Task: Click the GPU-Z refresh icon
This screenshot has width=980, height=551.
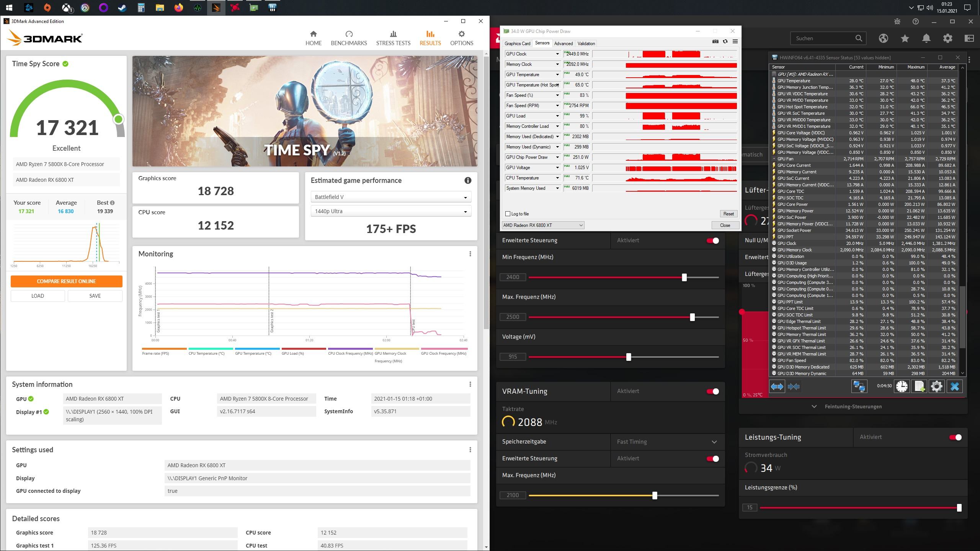Action: pyautogui.click(x=725, y=41)
